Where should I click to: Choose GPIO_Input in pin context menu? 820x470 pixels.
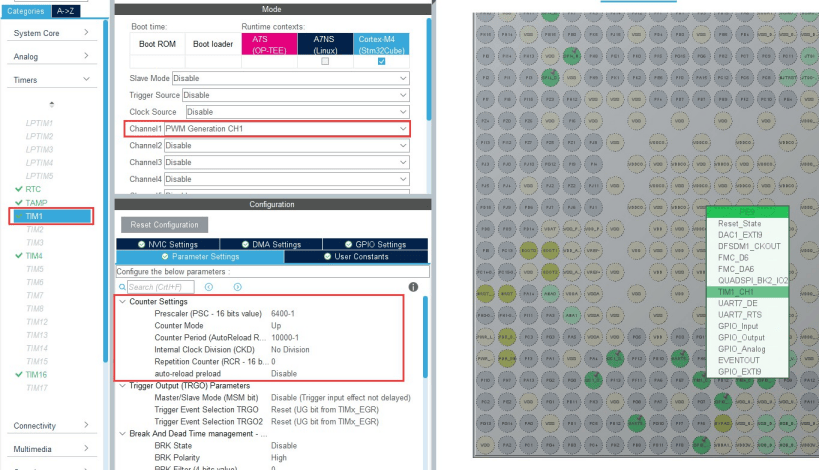pos(738,326)
